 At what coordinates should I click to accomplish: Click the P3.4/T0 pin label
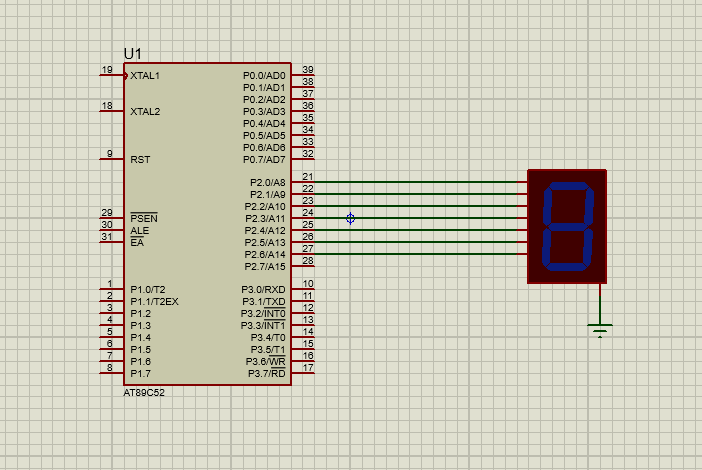(x=268, y=338)
